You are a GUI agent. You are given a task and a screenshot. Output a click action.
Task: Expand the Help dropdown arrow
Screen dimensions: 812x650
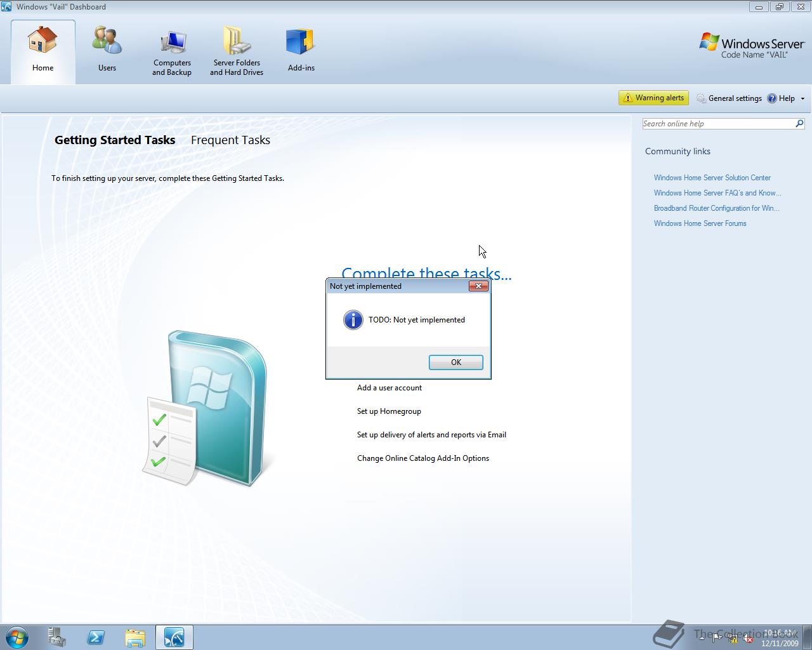(802, 98)
